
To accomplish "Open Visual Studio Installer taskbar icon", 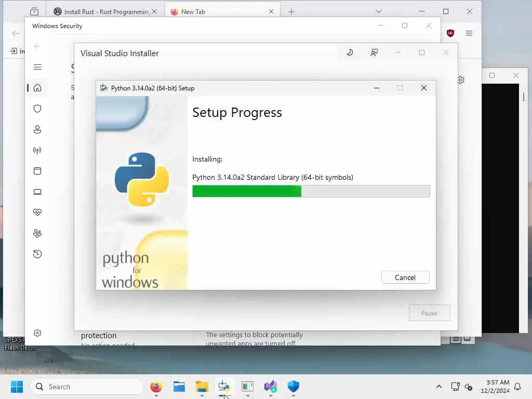I will [x=270, y=387].
